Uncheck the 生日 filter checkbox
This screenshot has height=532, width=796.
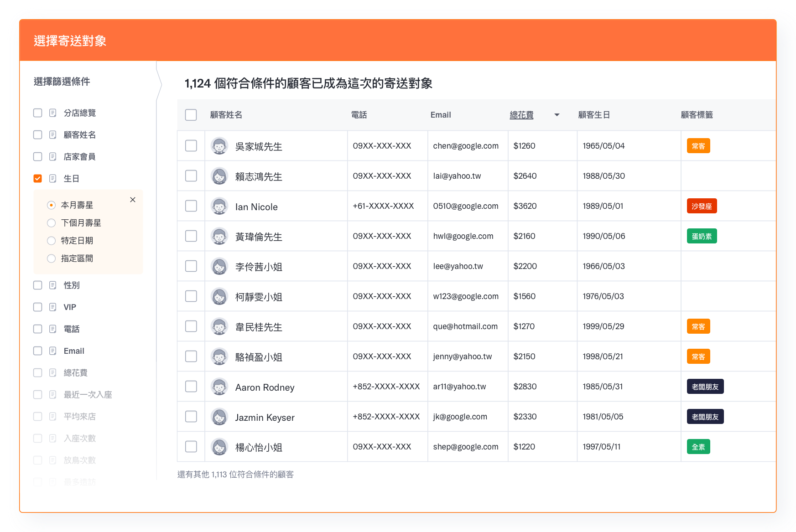click(x=38, y=179)
